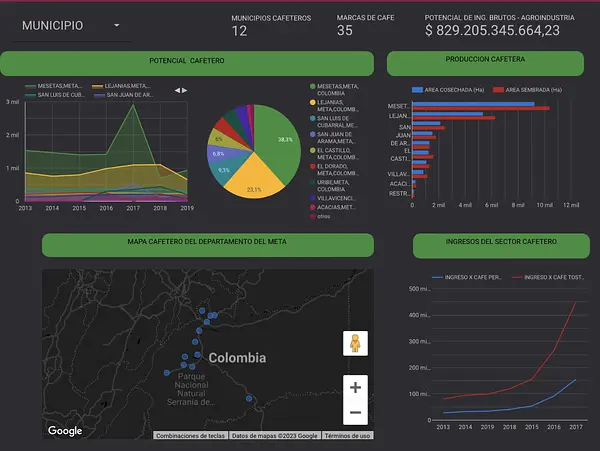The width and height of the screenshot is (600, 451).
Task: Open the MUNICIPIO dropdown filter
Action: click(x=70, y=26)
